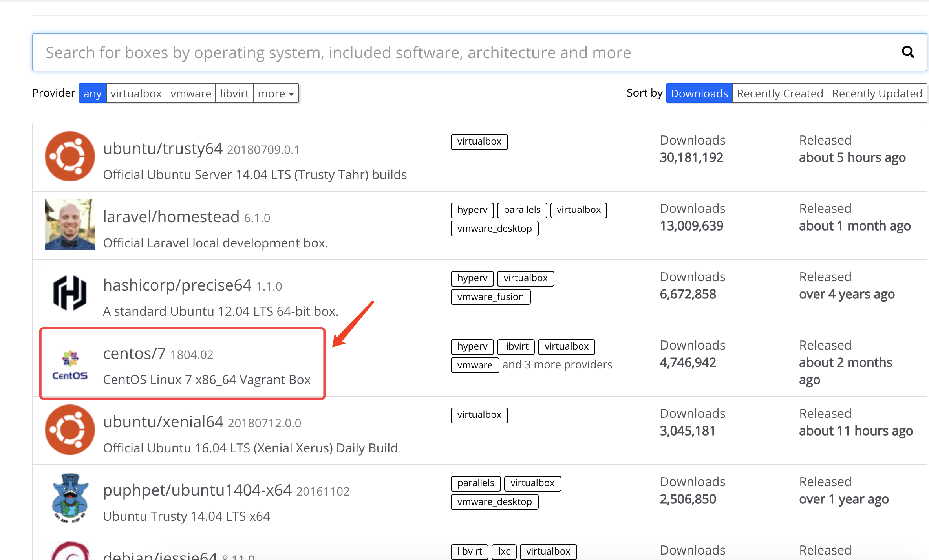Click download count 4,746,942

[688, 362]
